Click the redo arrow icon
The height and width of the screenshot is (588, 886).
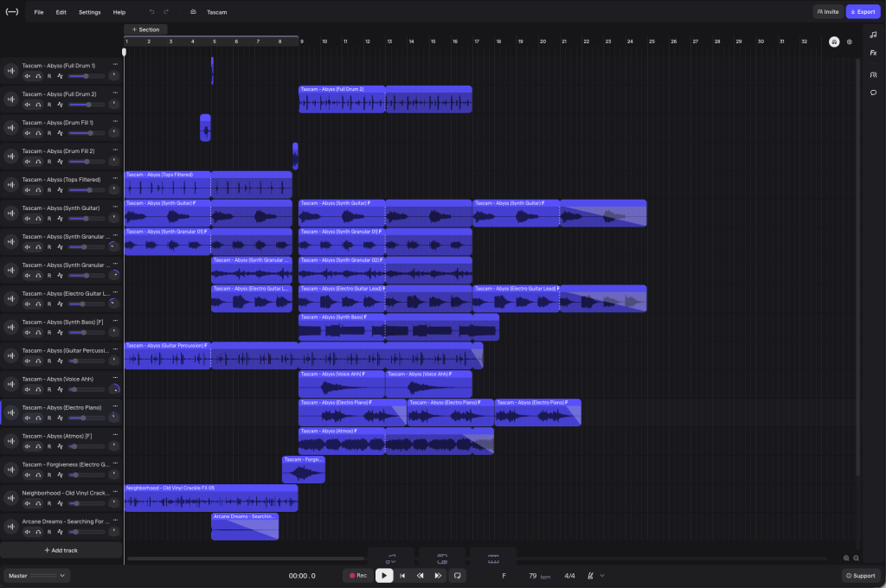pyautogui.click(x=165, y=12)
